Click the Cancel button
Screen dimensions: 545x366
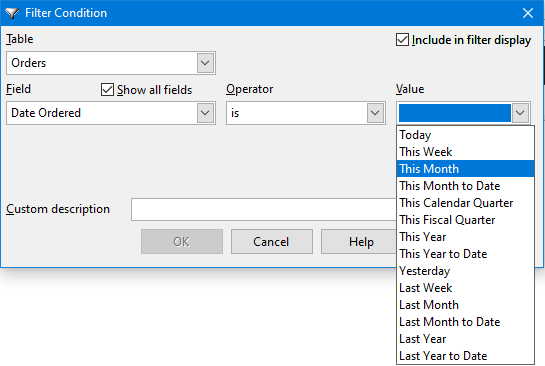pyautogui.click(x=271, y=242)
